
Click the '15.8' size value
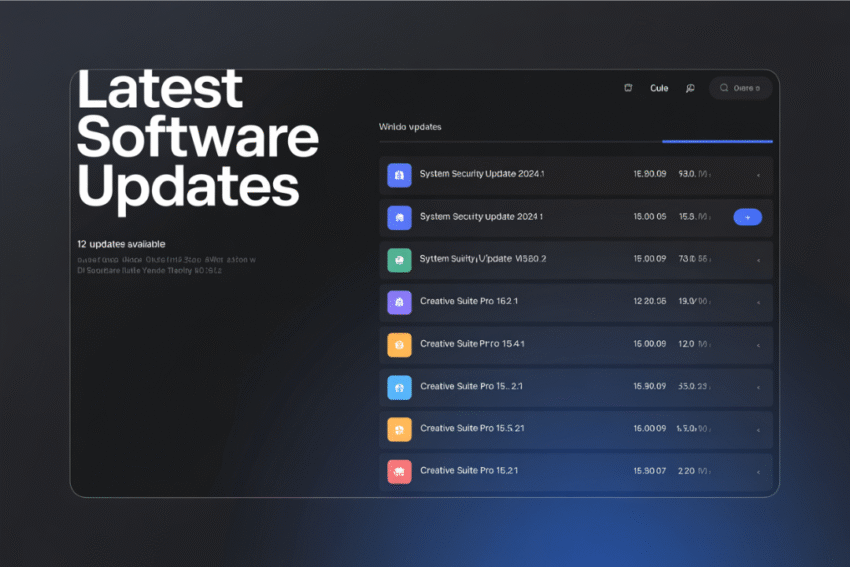[x=687, y=216]
